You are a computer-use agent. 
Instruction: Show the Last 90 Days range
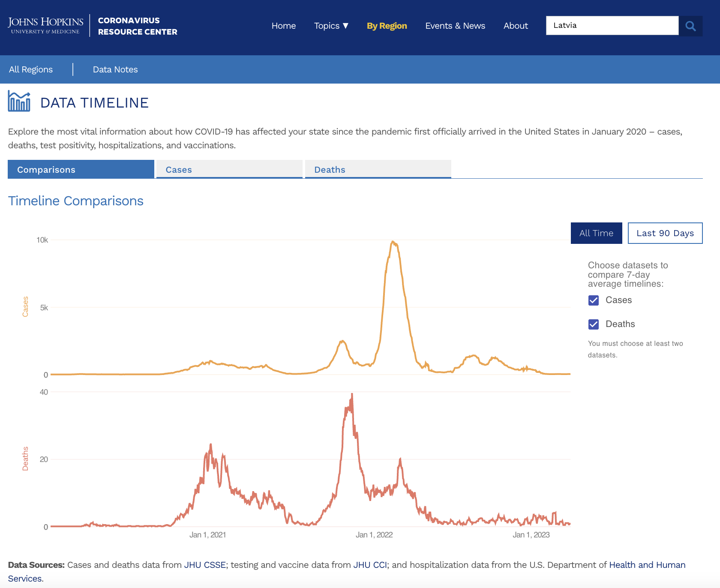[x=665, y=233]
